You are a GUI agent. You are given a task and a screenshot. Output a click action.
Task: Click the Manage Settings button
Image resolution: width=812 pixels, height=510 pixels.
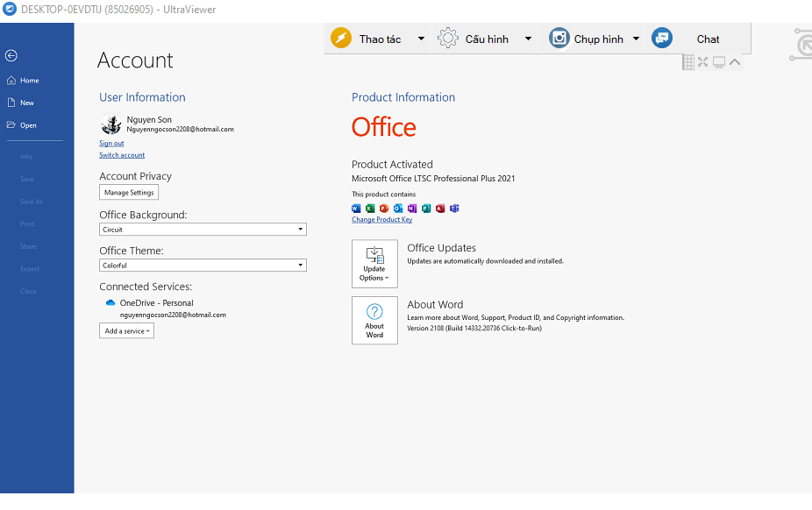coord(129,193)
